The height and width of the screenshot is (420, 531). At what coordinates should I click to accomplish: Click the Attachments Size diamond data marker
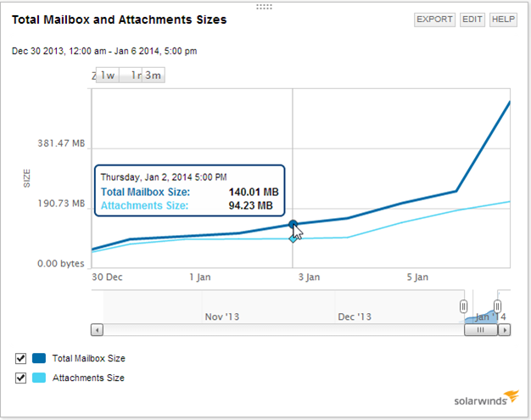(x=293, y=239)
